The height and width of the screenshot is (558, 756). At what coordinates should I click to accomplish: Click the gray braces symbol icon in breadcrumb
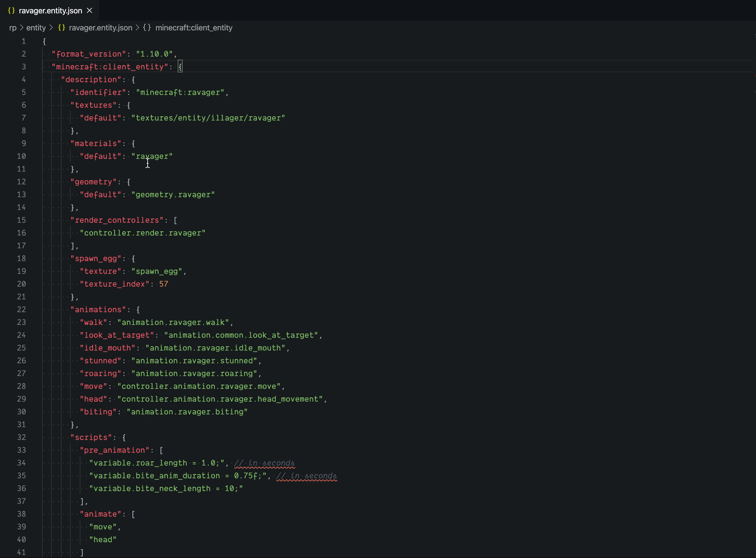pyautogui.click(x=147, y=28)
